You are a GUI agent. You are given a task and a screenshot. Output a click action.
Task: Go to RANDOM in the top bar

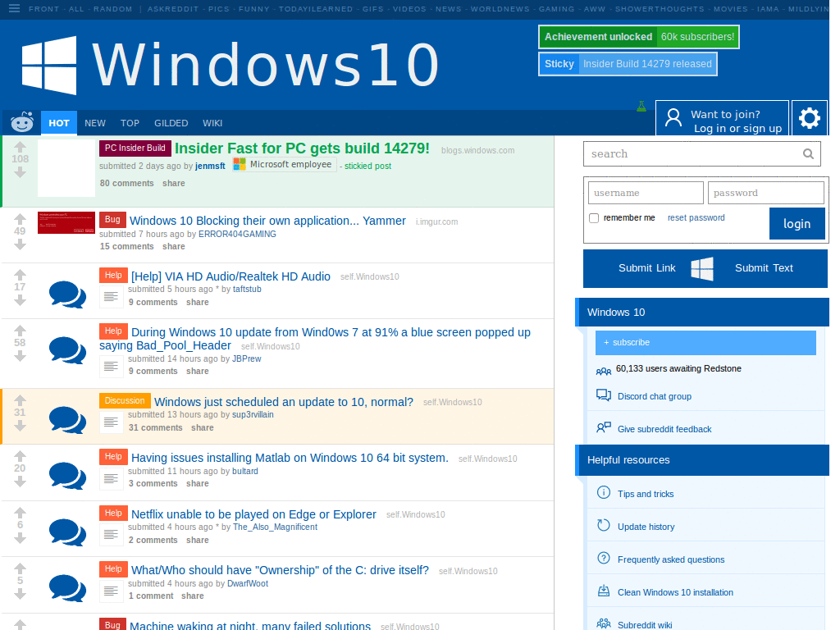point(112,9)
